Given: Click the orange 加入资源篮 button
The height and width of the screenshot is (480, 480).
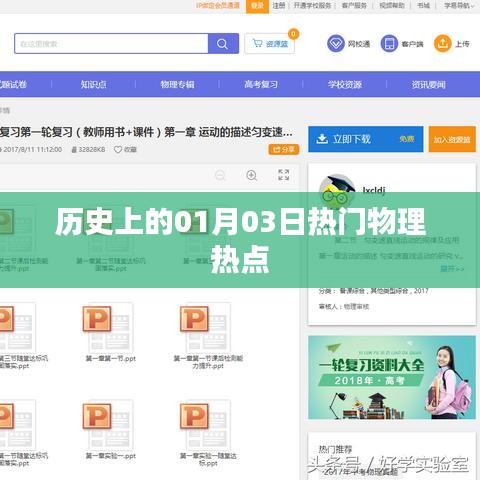Looking at the screenshot, I should point(452,139).
